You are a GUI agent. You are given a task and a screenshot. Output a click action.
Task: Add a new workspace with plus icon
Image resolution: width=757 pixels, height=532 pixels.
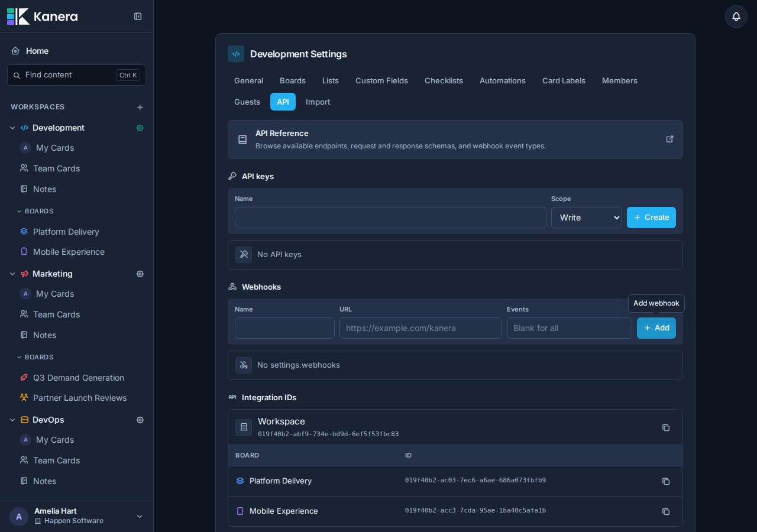140,107
